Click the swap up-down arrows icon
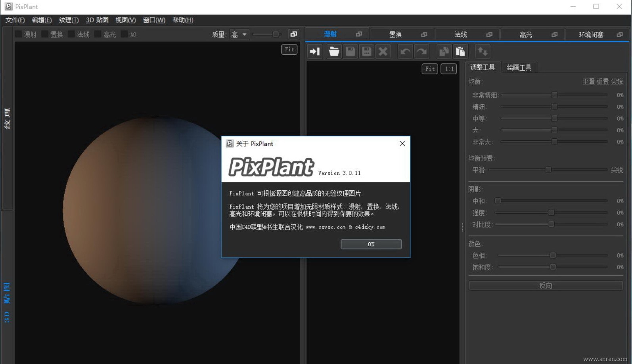This screenshot has width=632, height=364. [x=483, y=52]
